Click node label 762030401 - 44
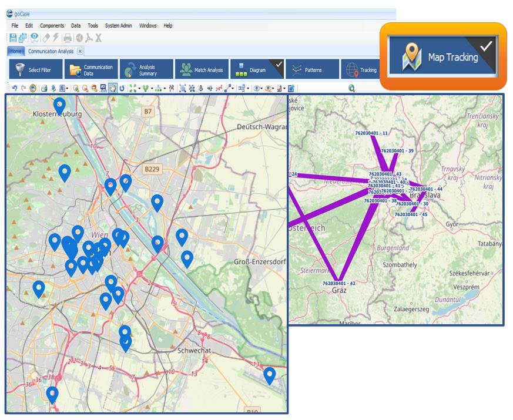513x420 pixels. [x=426, y=189]
